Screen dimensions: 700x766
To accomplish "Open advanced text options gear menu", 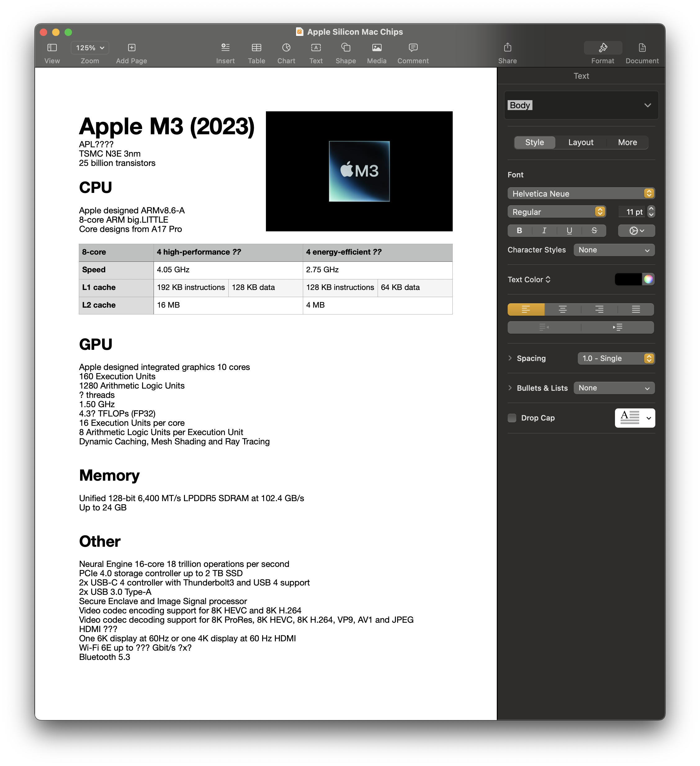I will point(636,231).
